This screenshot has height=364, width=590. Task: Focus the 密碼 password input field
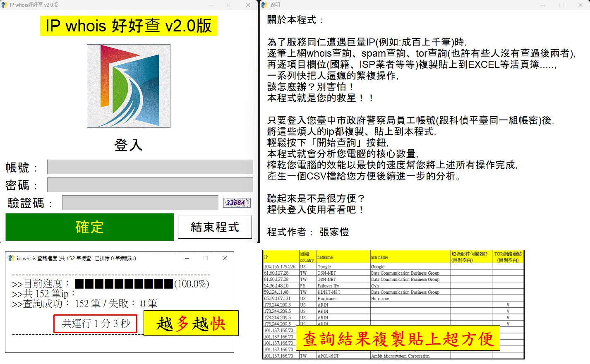click(x=150, y=185)
